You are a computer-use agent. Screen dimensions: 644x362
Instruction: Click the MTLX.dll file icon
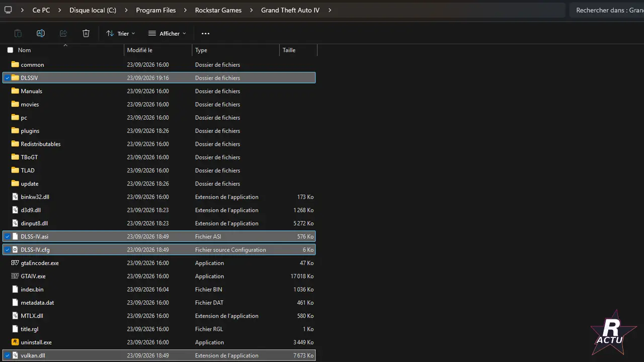tap(15, 316)
